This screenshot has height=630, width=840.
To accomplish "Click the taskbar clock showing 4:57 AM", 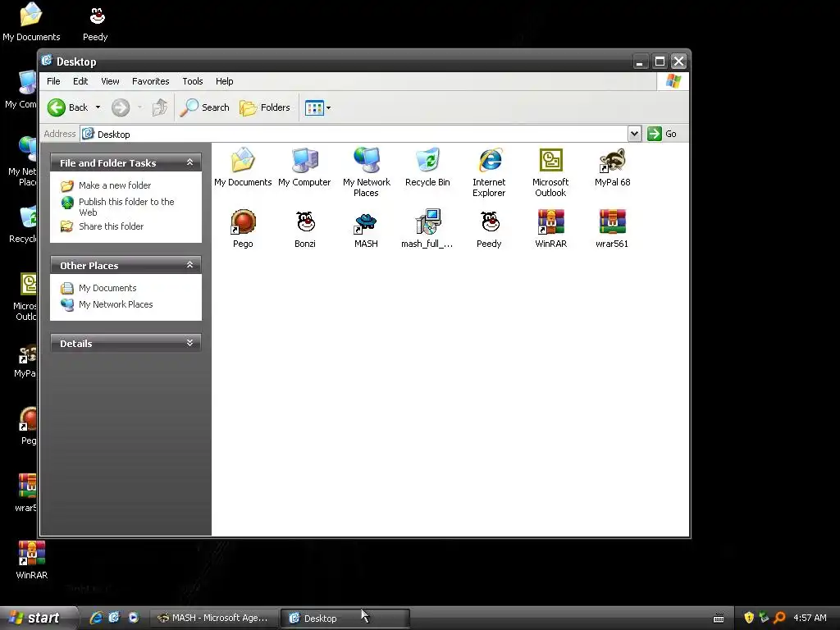I will pyautogui.click(x=810, y=618).
